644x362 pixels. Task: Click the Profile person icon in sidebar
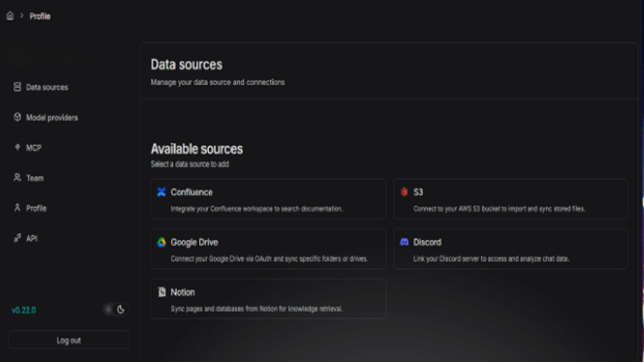pos(17,208)
